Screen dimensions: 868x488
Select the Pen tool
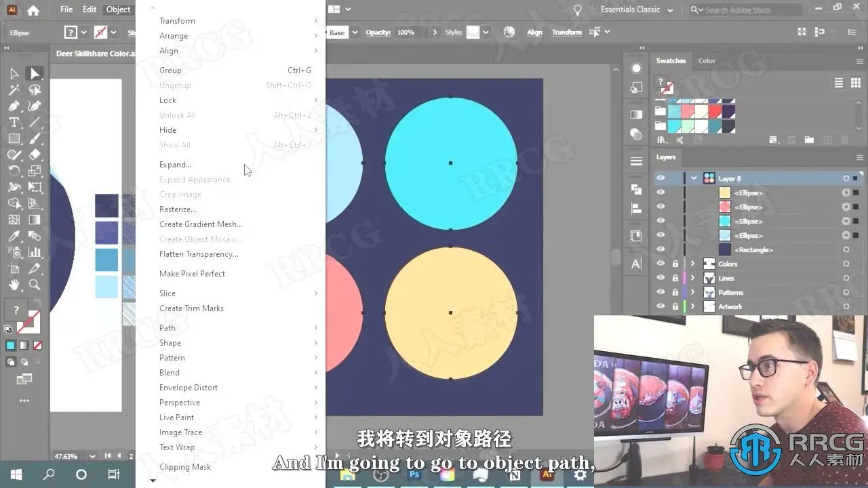pyautogui.click(x=14, y=106)
